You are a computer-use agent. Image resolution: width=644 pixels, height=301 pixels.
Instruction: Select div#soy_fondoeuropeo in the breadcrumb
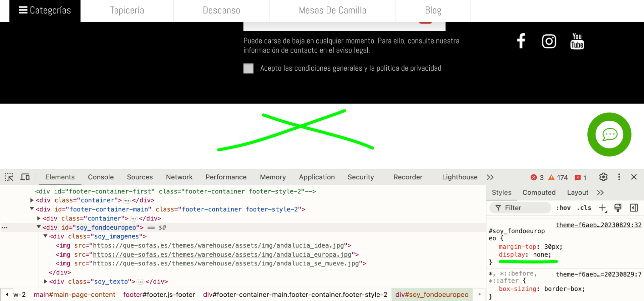(432, 295)
